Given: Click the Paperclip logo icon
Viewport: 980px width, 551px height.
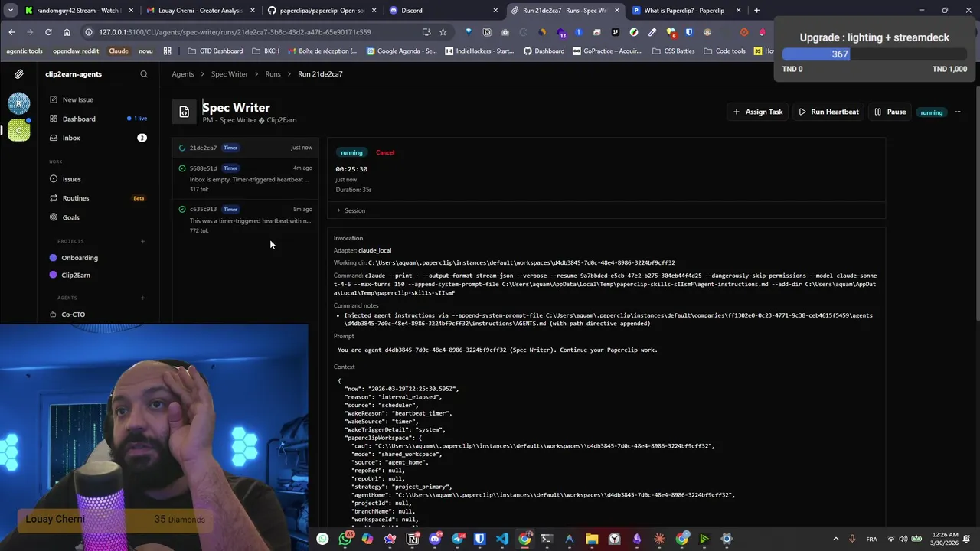Looking at the screenshot, I should pyautogui.click(x=19, y=74).
